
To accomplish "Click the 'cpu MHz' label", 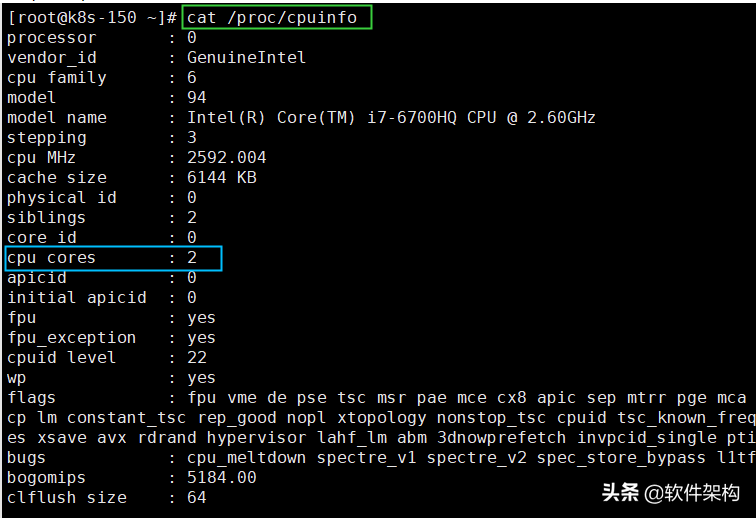I will pos(41,158).
